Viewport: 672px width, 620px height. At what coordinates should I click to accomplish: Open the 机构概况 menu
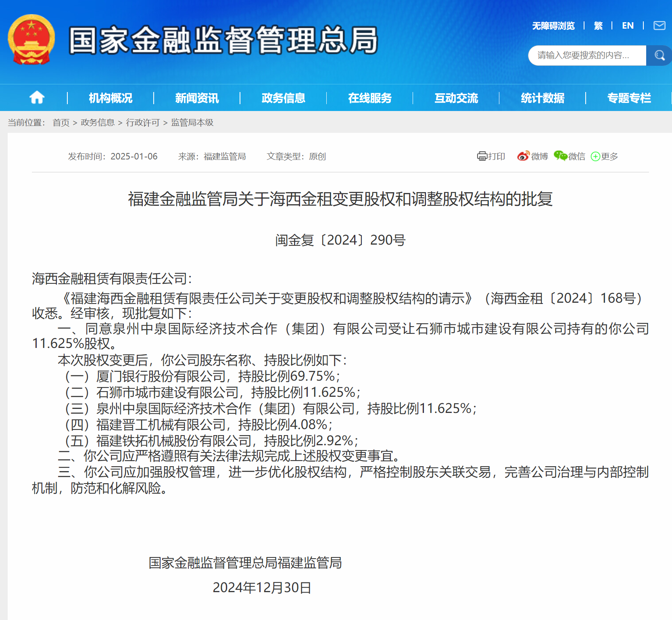[x=111, y=98]
